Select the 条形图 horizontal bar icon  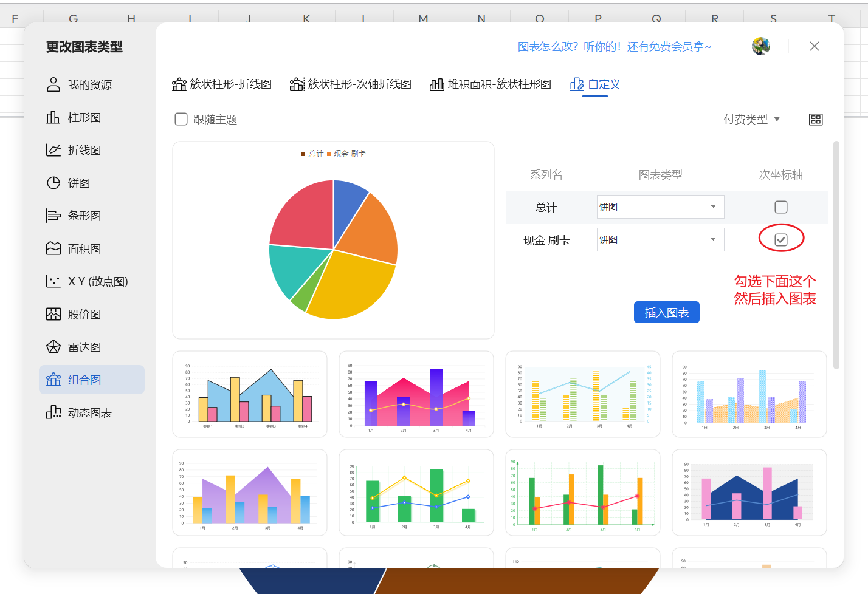[53, 216]
